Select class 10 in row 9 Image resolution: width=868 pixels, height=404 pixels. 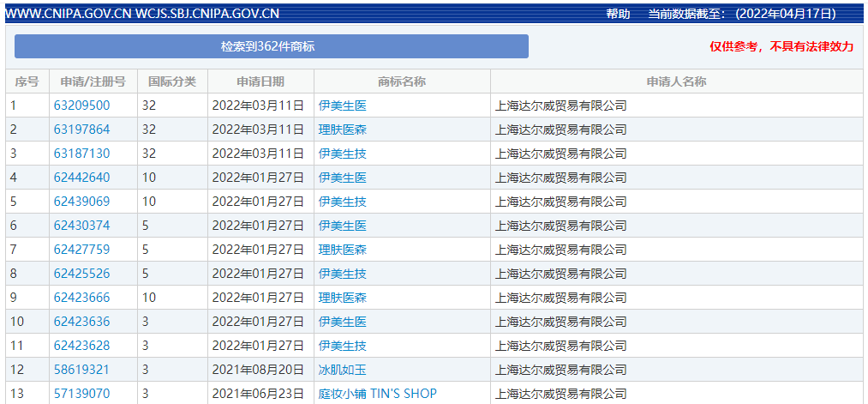(149, 298)
